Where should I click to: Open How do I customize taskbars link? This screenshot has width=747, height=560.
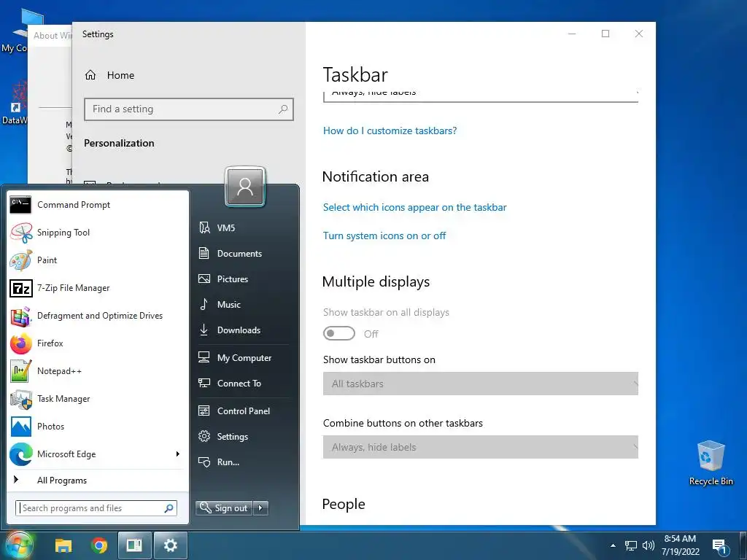390,131
